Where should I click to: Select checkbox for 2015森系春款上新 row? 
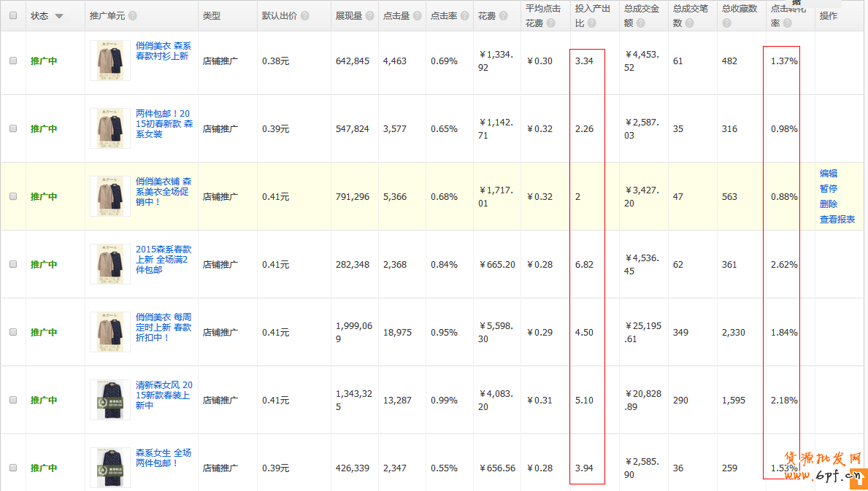(x=13, y=264)
